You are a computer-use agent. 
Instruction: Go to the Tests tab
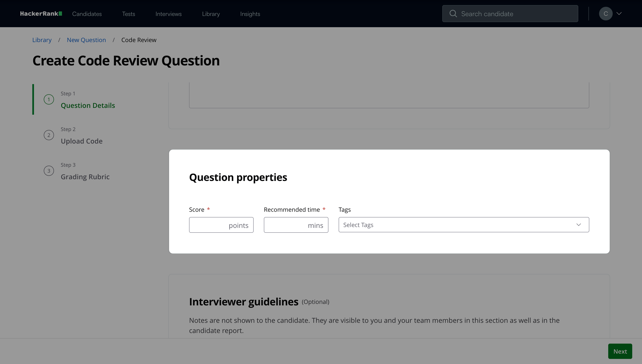[x=129, y=14]
